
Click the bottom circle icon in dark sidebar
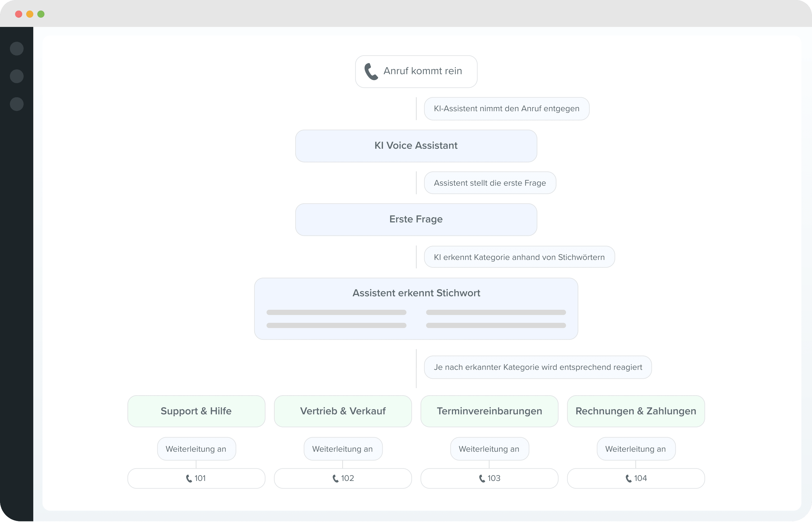point(17,104)
